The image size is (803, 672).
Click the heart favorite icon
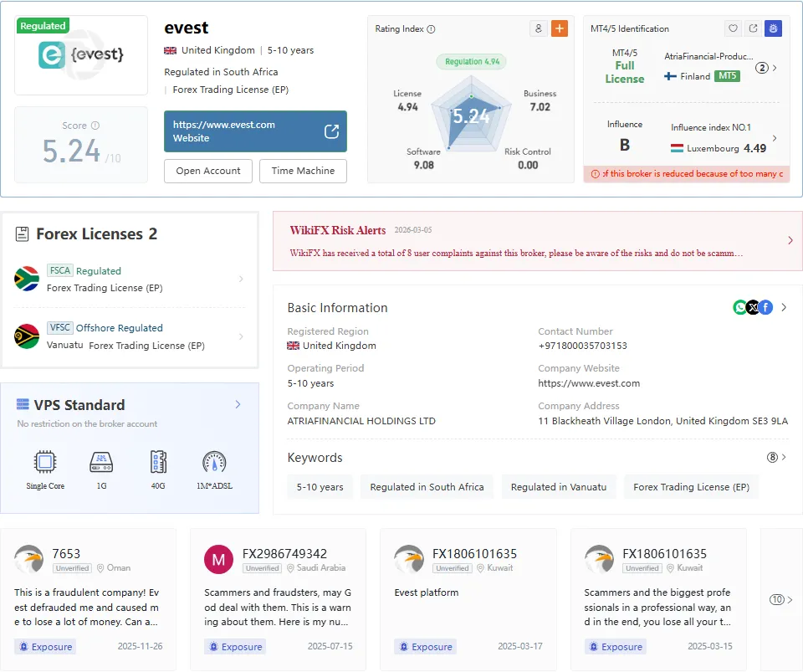click(x=733, y=28)
